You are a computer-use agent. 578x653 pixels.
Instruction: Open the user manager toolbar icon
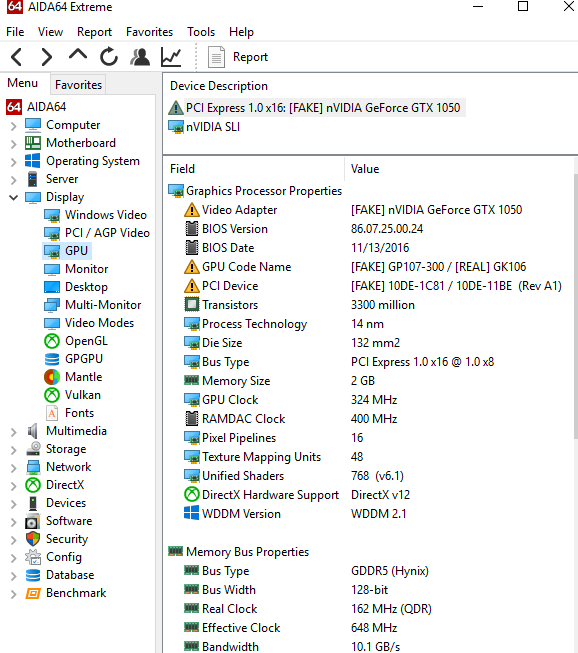pos(140,57)
